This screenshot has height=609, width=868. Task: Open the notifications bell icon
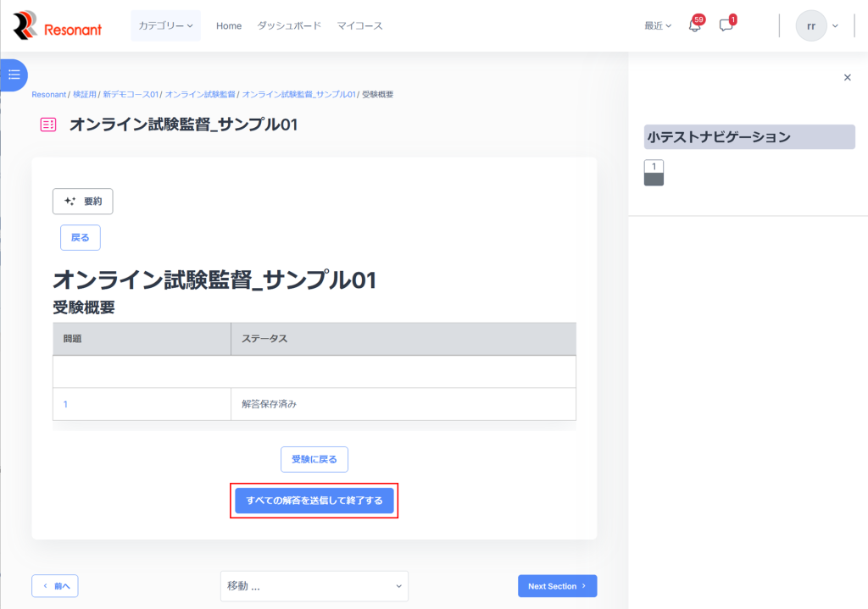[694, 26]
